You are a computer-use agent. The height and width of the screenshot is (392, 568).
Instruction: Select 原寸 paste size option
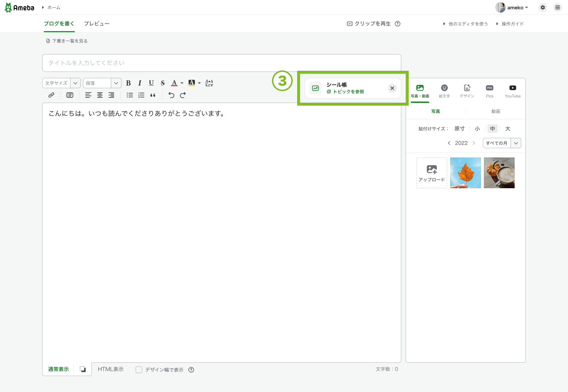(x=459, y=129)
